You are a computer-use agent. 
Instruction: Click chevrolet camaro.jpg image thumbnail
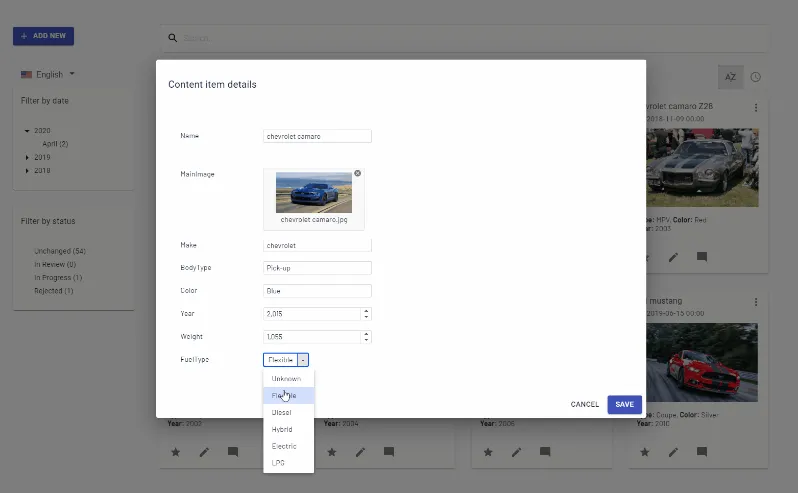(314, 192)
